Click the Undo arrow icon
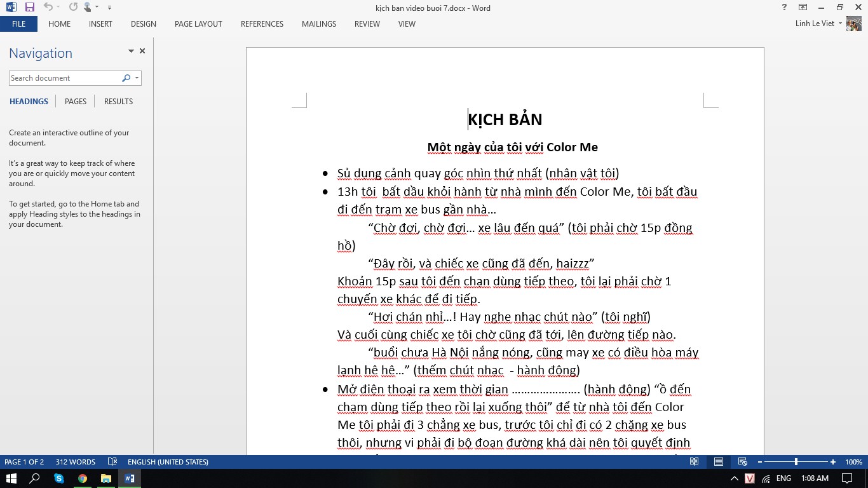The width and height of the screenshot is (868, 488). pyautogui.click(x=48, y=8)
